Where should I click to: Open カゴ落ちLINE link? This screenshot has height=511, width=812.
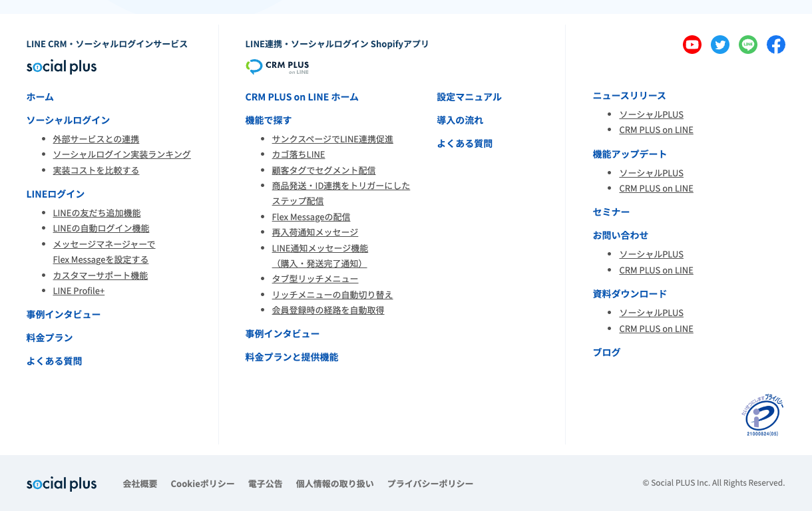298,154
